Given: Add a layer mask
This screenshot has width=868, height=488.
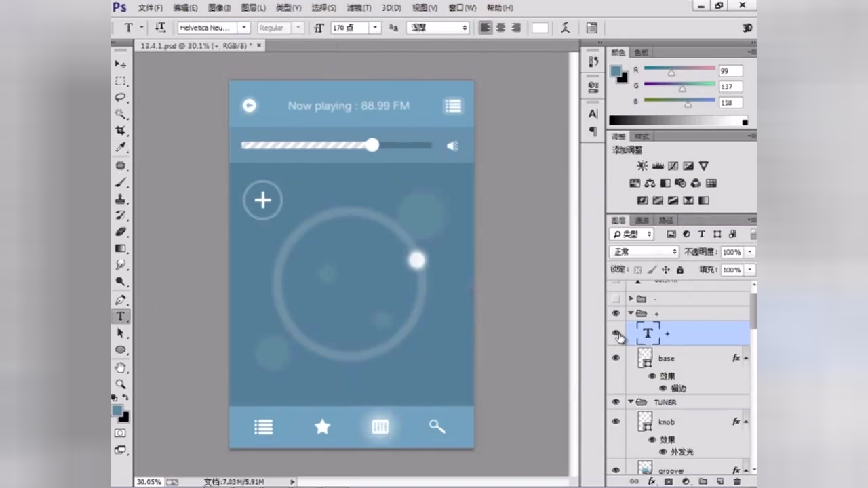Looking at the screenshot, I should (x=669, y=481).
